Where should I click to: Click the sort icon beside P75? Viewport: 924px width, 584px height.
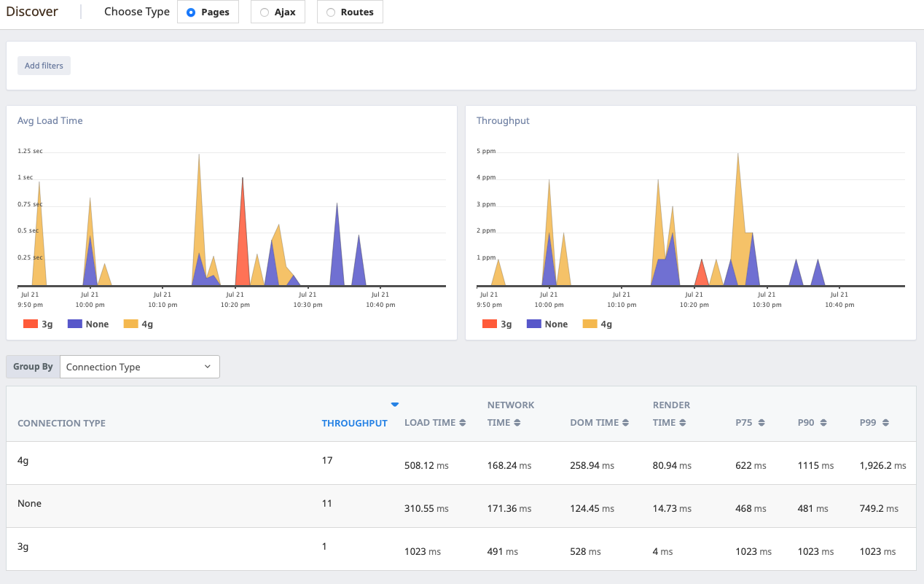click(x=761, y=423)
